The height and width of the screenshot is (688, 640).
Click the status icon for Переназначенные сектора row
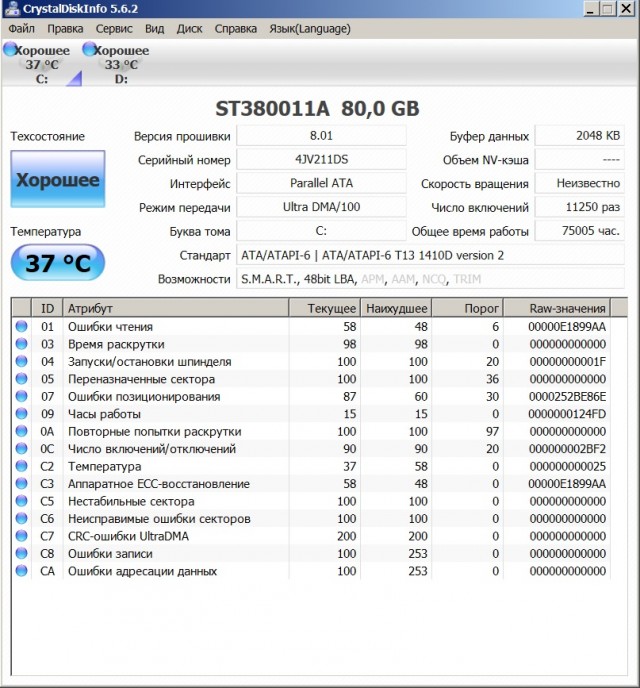(21, 379)
